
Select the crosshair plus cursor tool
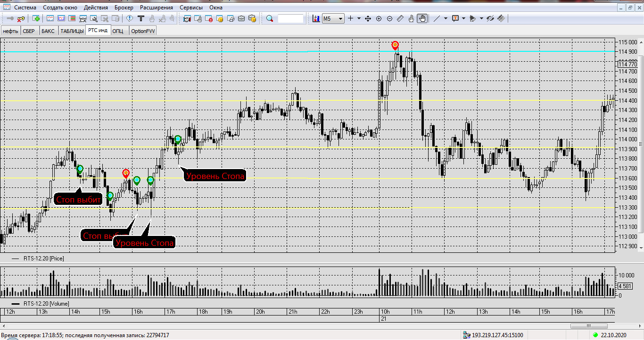tap(350, 19)
